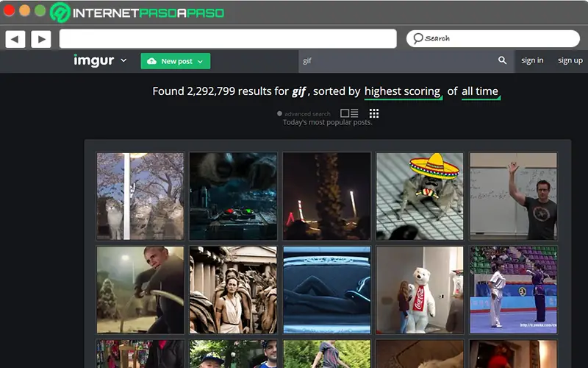Open the man at whiteboard thumbnail
Screen dimensions: 588x368
click(513, 196)
